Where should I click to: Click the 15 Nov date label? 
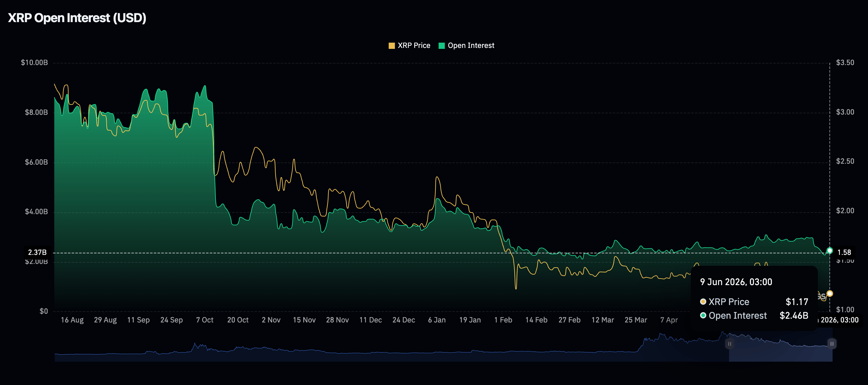[304, 320]
